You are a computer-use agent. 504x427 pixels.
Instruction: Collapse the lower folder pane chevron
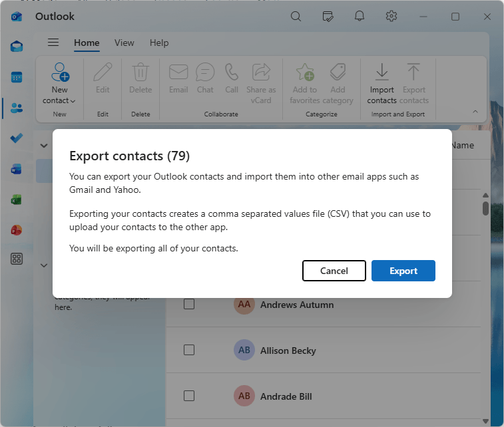44,265
